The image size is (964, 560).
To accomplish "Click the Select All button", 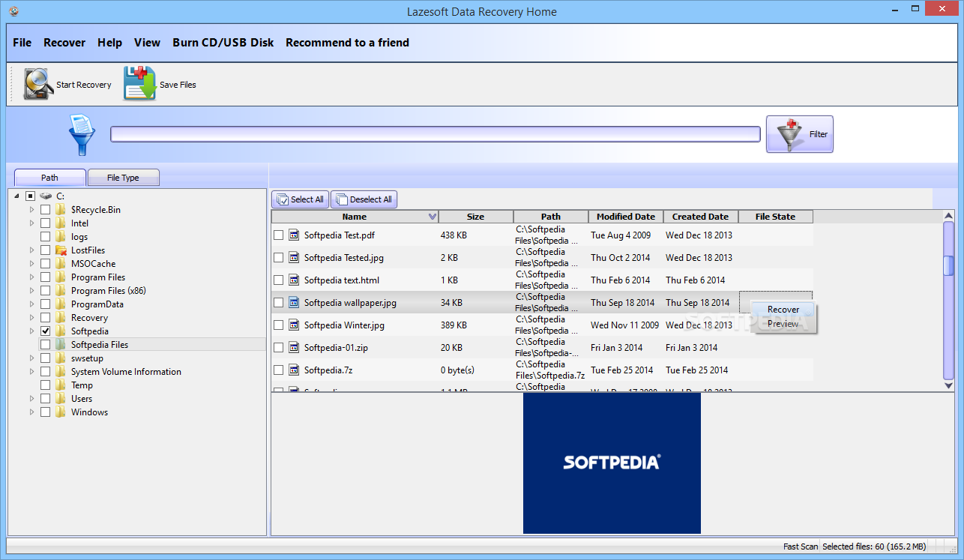I will [300, 199].
